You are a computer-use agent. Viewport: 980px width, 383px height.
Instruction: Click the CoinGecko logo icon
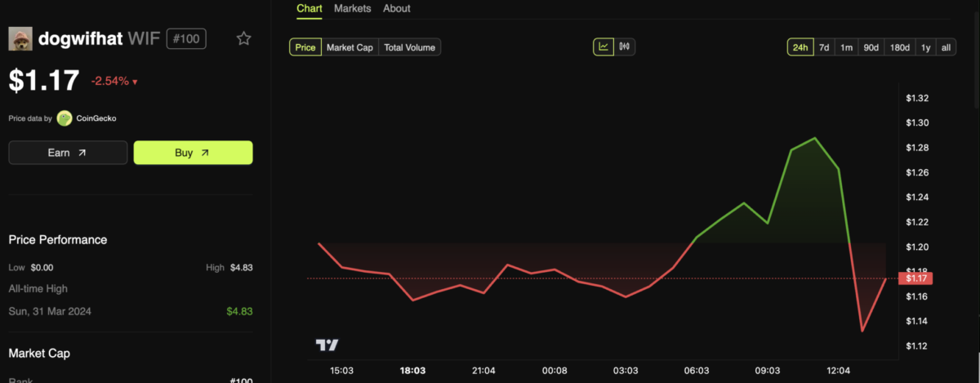[65, 118]
